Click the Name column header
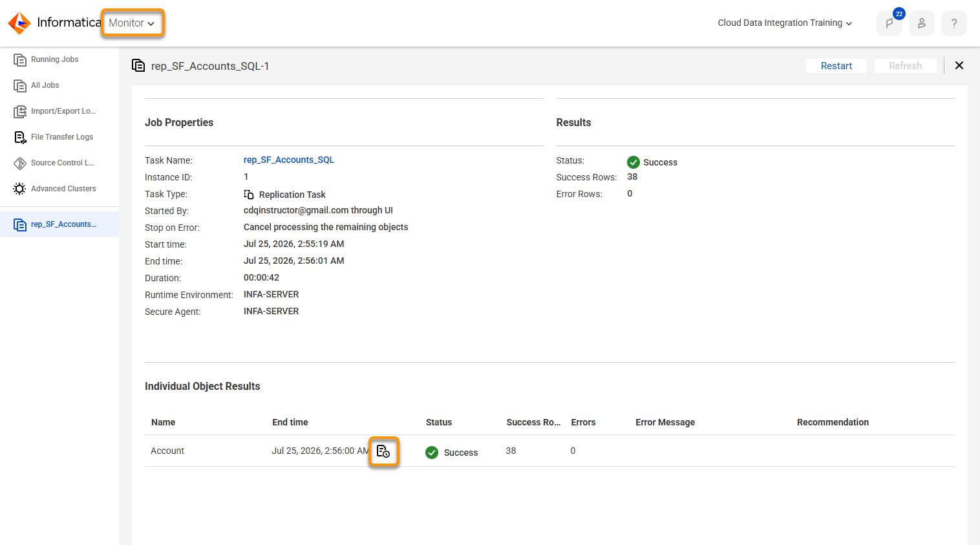980x545 pixels. click(164, 422)
